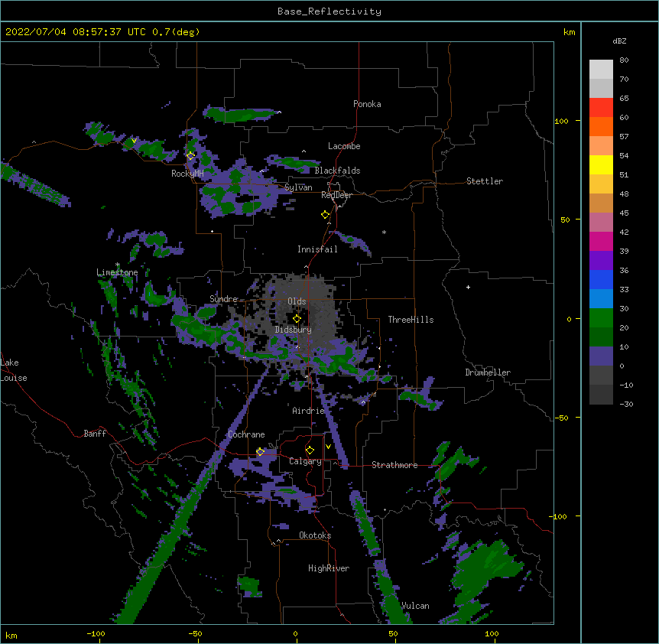Click the dBZ legend heading
Viewport: 659px width, 644px height.
click(619, 41)
